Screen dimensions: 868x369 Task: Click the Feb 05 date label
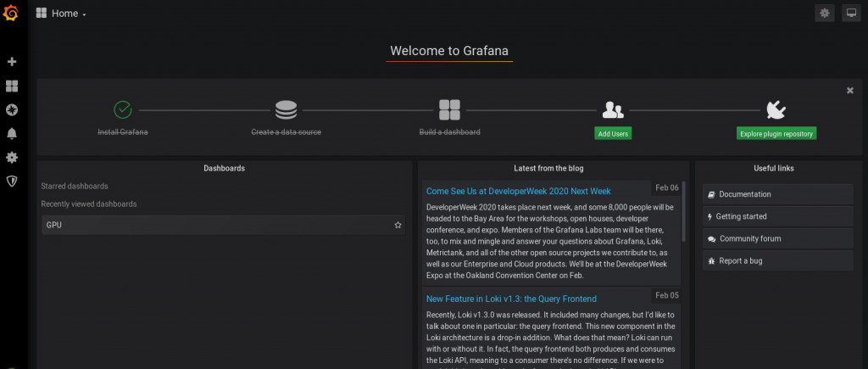667,295
